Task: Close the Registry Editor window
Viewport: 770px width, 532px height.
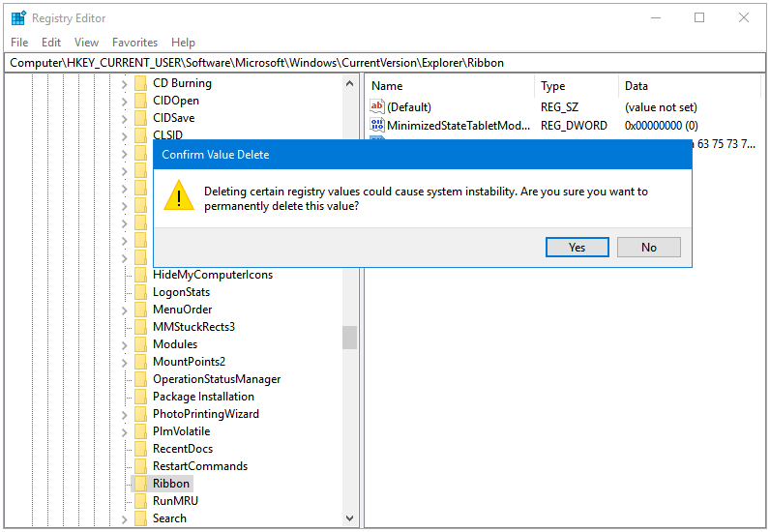Action: click(x=744, y=18)
